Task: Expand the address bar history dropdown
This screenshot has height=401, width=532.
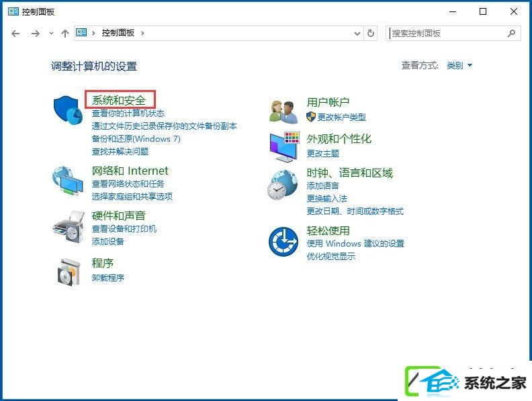Action: coord(357,33)
